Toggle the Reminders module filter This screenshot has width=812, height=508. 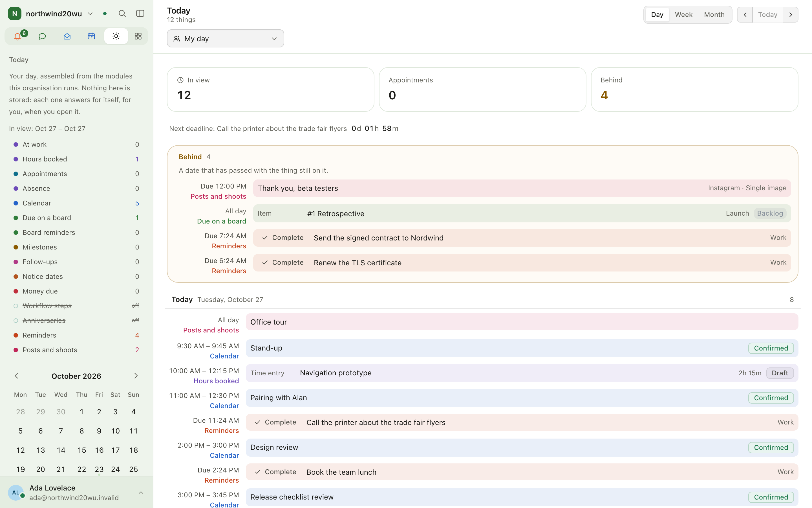(x=76, y=335)
